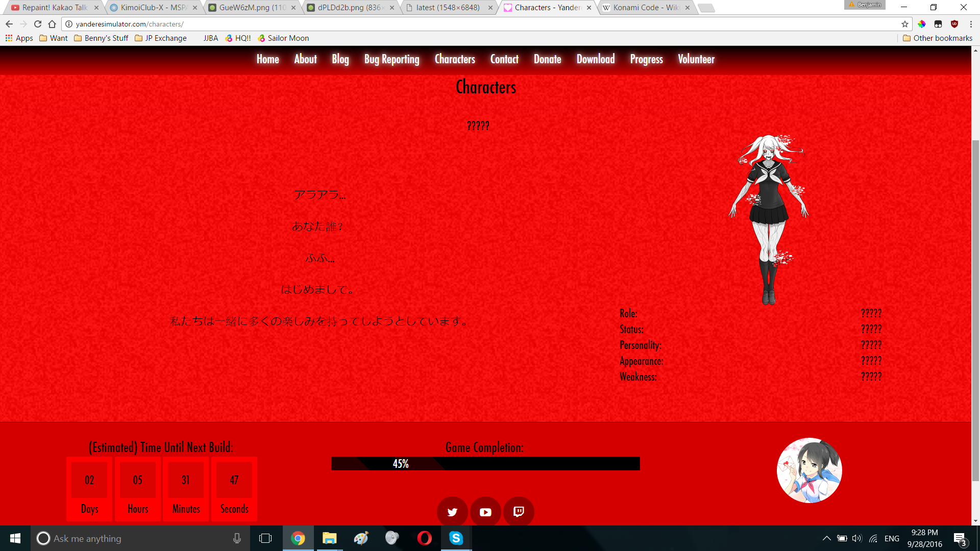Open Opera browser from taskbar
The image size is (980, 551).
click(x=425, y=538)
